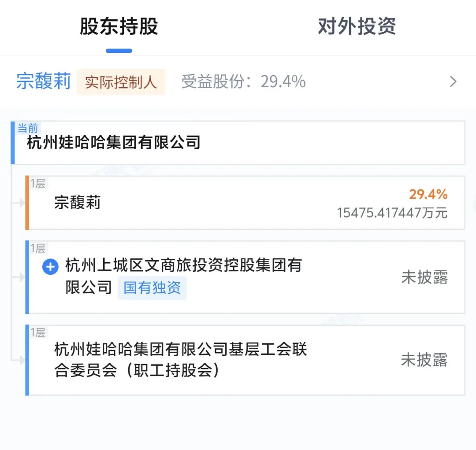Open details with the chevron next to 受益股份

click(x=453, y=81)
